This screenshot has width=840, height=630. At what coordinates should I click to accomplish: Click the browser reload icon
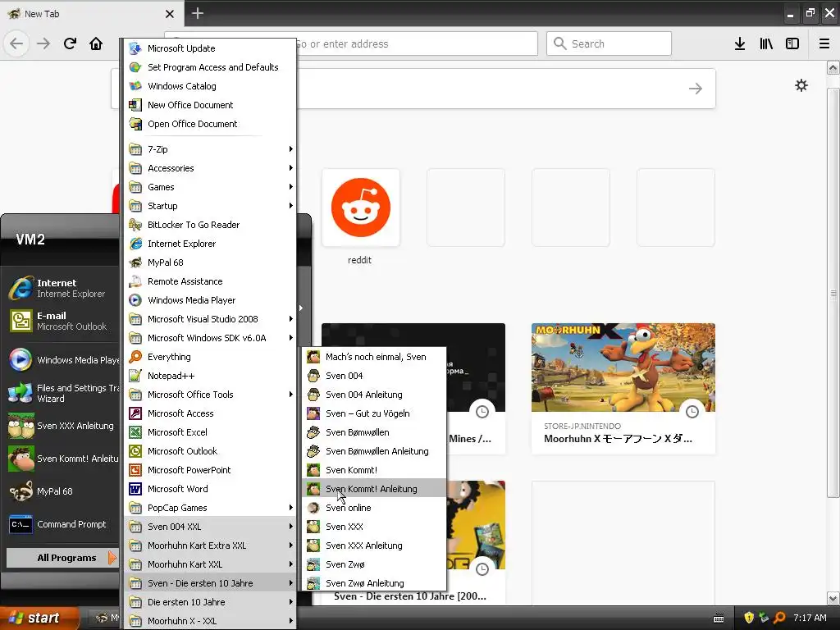click(70, 43)
